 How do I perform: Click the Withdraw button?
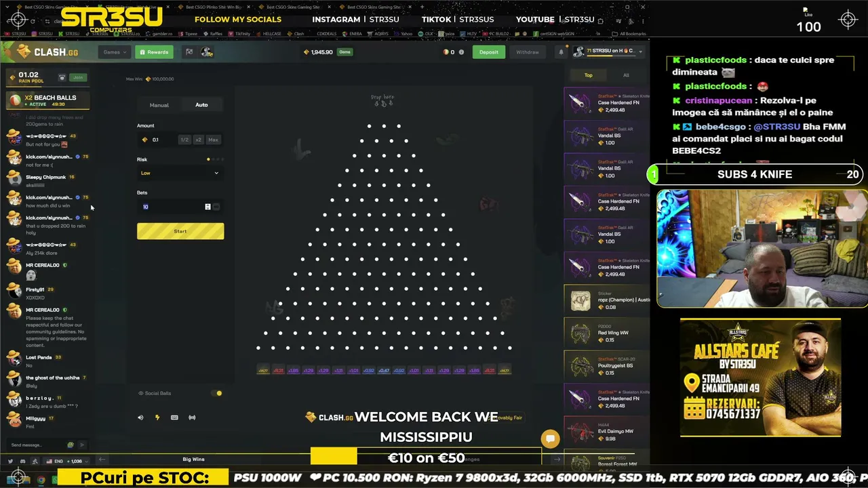point(528,52)
